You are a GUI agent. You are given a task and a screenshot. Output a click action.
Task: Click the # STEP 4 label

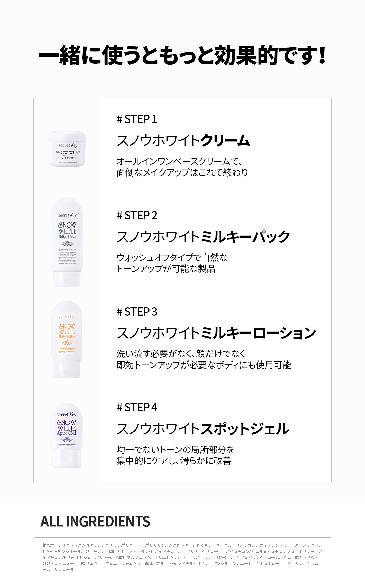pos(137,407)
